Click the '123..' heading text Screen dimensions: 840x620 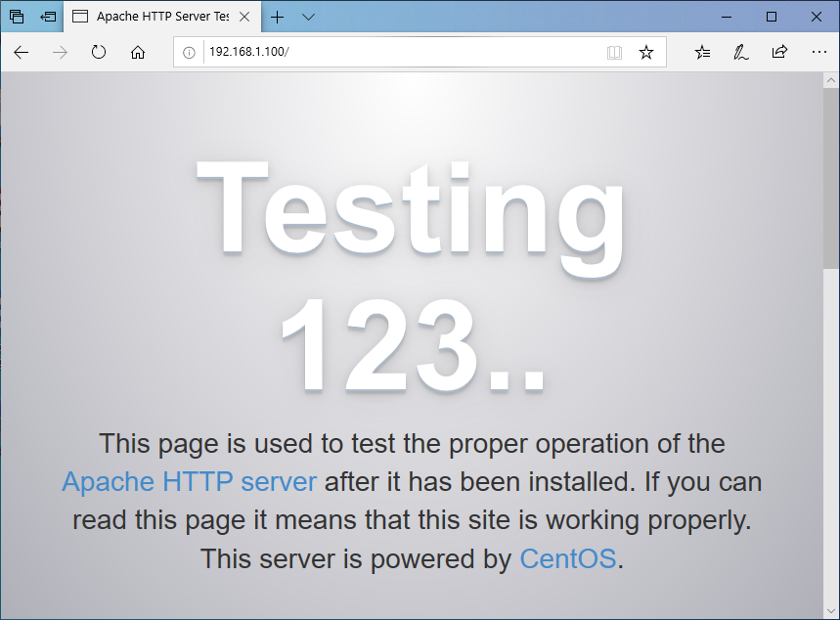coord(413,345)
